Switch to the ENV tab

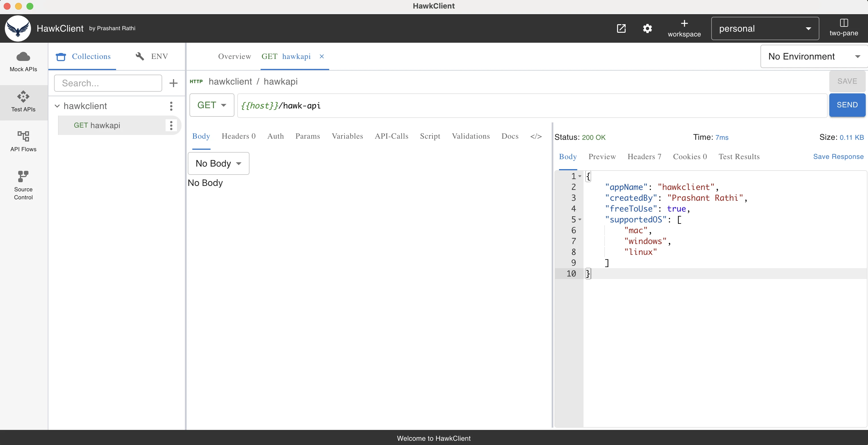(152, 56)
